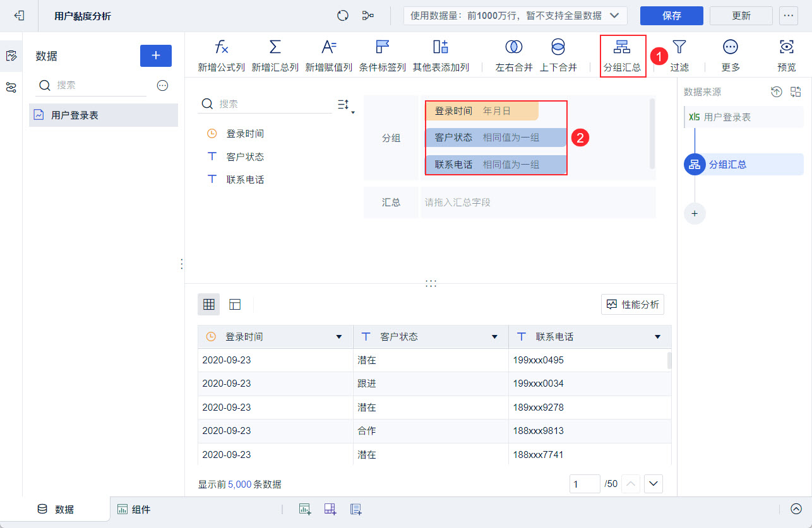Click 分组汇总 tool

[x=623, y=56]
